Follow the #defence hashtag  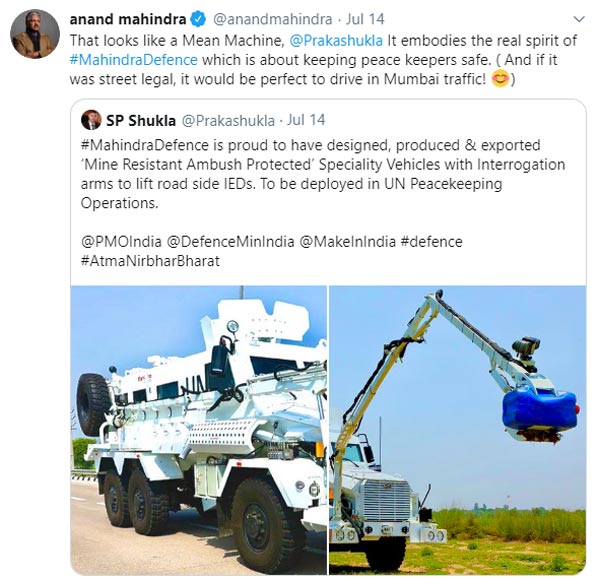[x=432, y=242]
